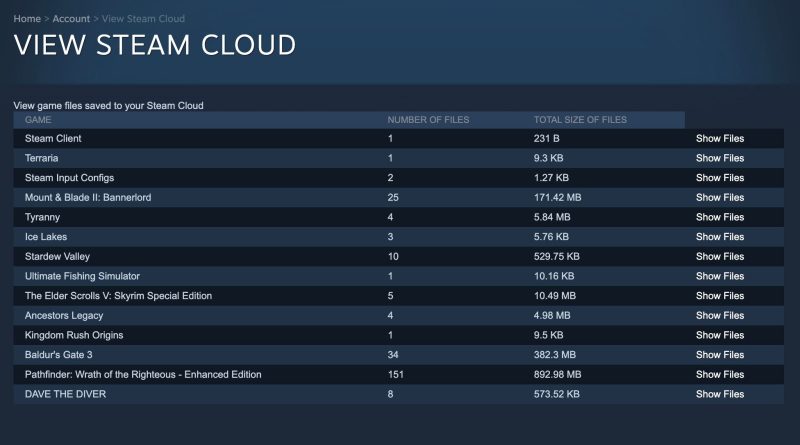Show Files for Steam Client
The width and height of the screenshot is (800, 445).
coord(720,138)
